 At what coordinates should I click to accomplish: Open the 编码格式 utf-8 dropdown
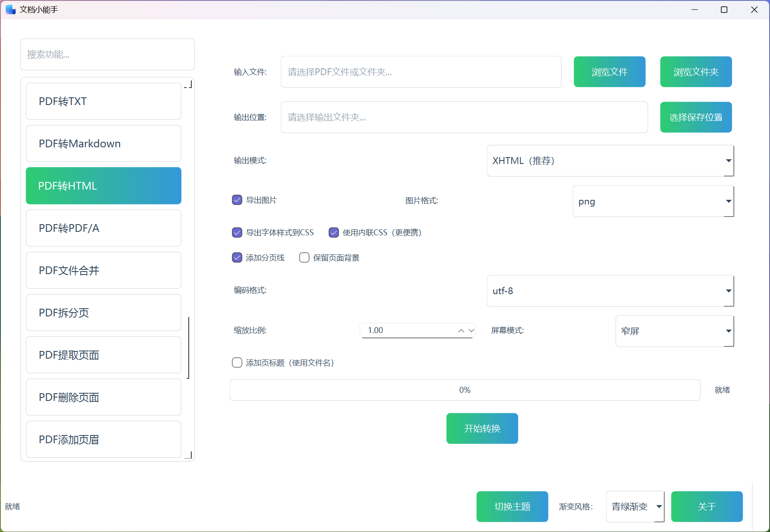610,291
